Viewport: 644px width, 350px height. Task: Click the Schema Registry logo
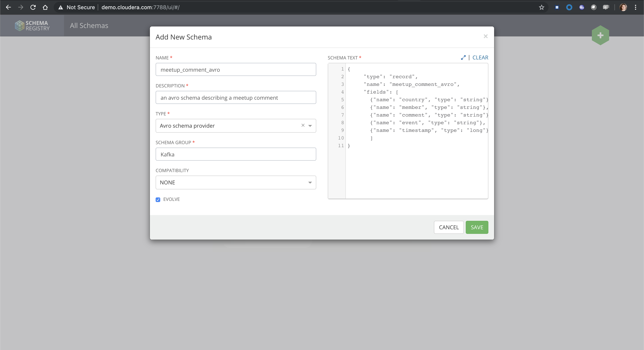coord(32,25)
